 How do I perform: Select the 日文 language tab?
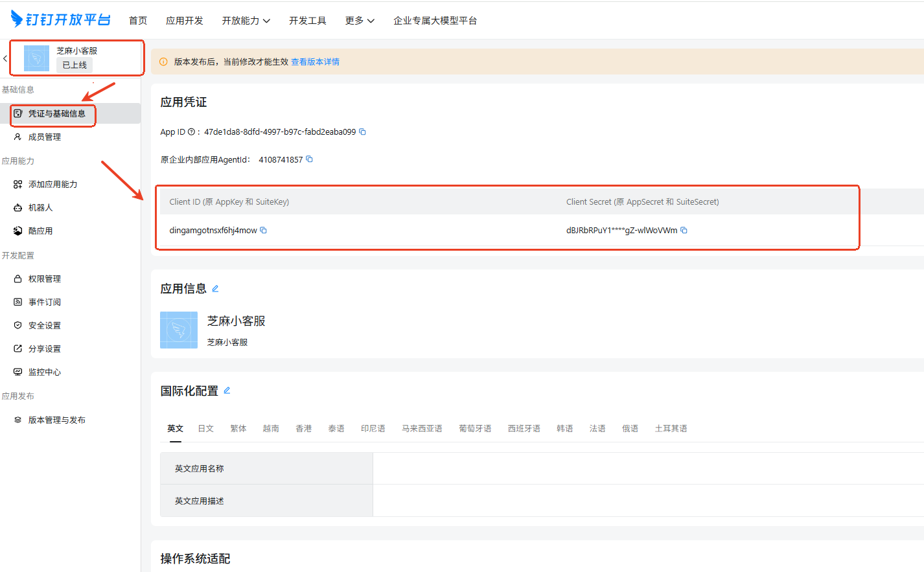(206, 428)
